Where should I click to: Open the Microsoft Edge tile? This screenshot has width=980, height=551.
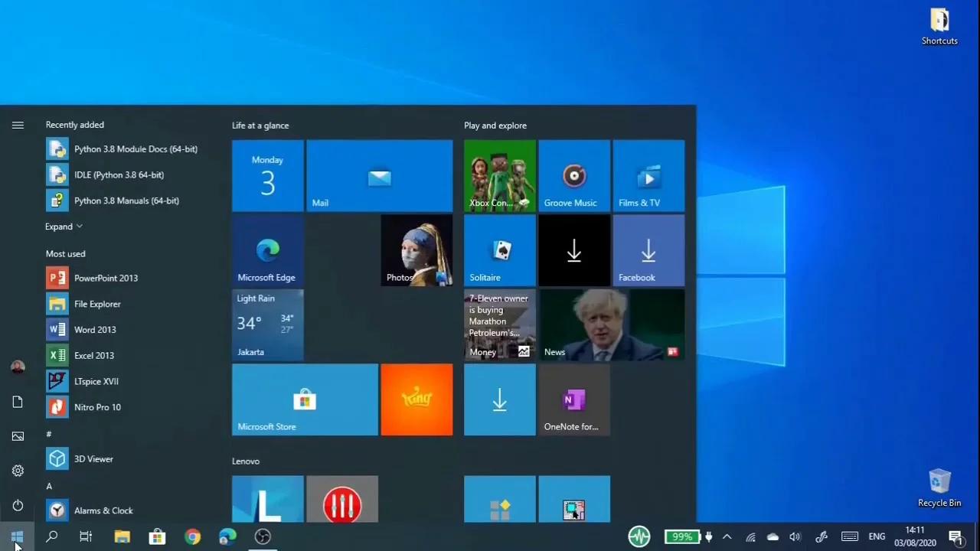[267, 250]
